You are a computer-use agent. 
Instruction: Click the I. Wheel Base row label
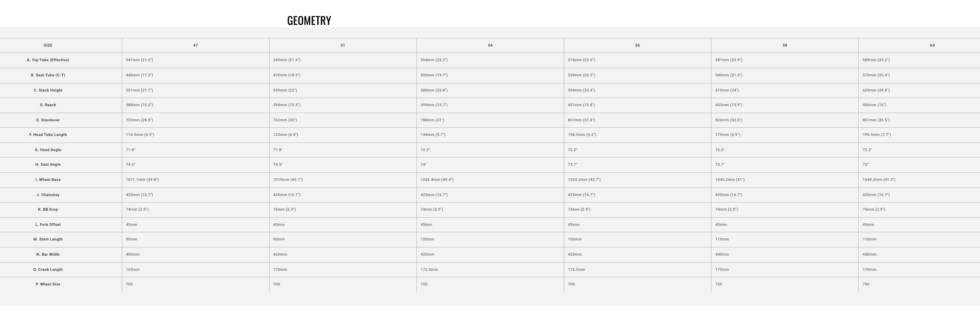48,180
